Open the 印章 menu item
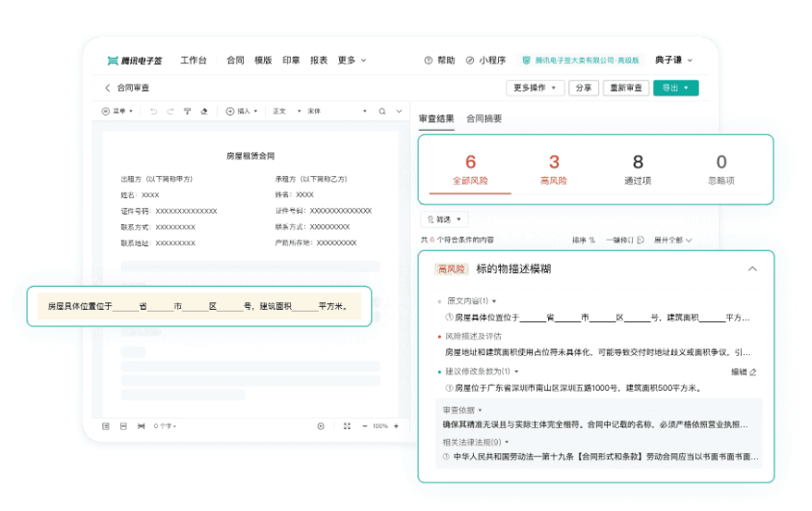This screenshot has height=511, width=812. point(291,61)
